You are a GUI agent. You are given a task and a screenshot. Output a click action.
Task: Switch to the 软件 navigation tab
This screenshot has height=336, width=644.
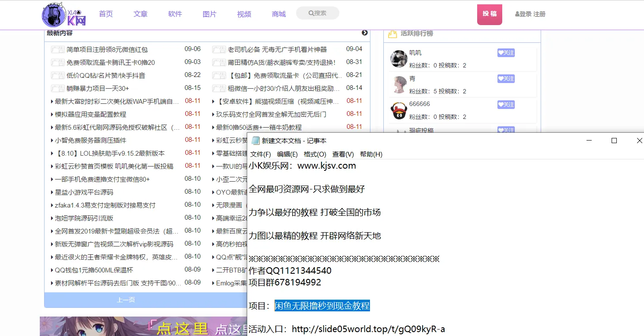(175, 14)
